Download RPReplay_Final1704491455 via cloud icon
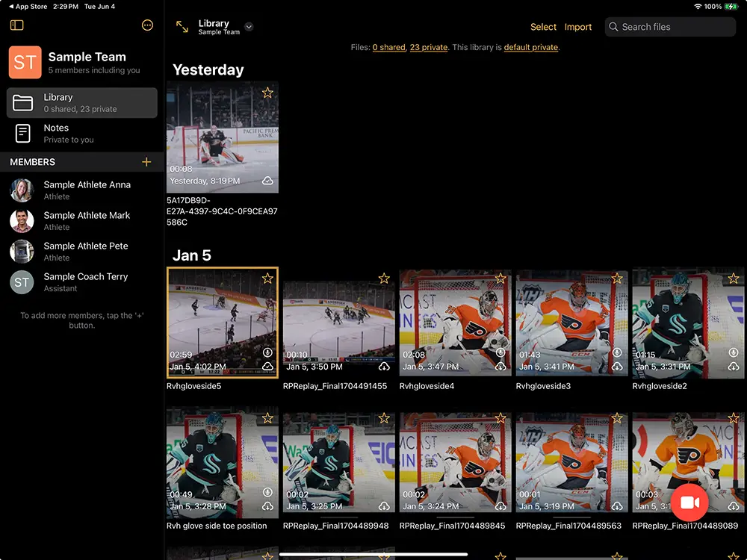This screenshot has width=747, height=560. (384, 367)
